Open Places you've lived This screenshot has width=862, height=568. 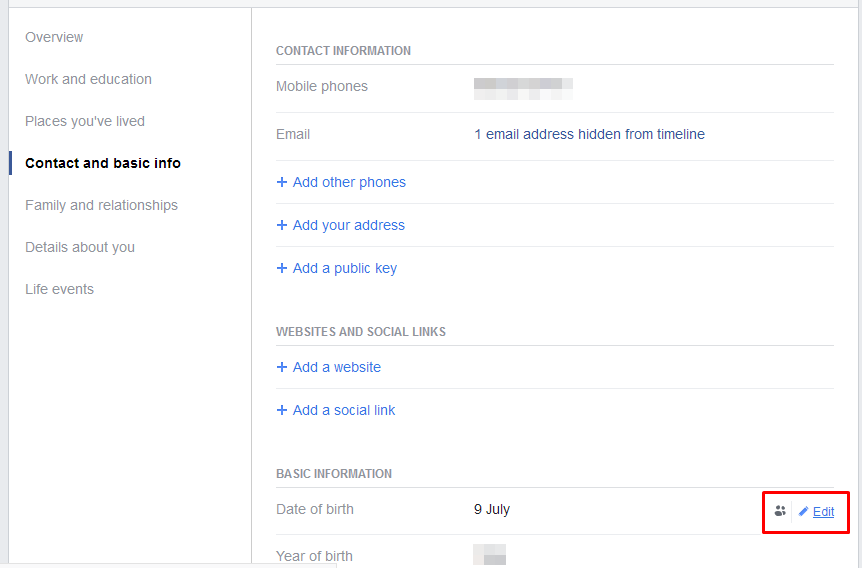coord(85,121)
